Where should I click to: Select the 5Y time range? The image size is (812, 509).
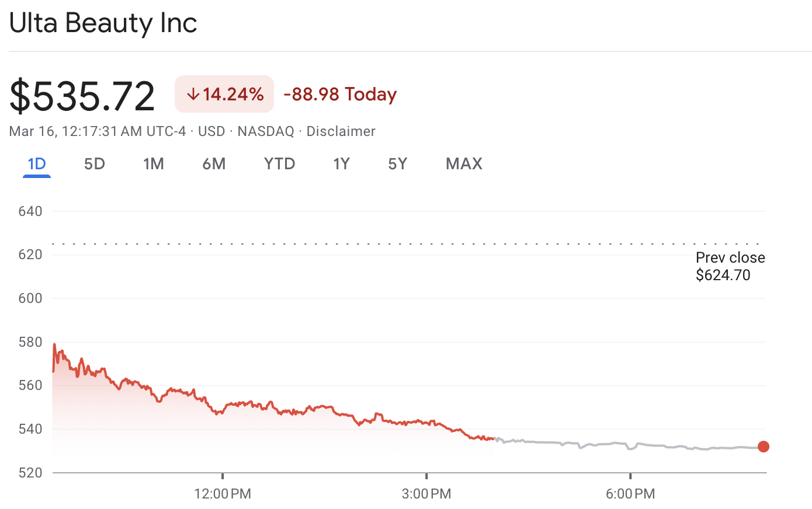click(x=398, y=164)
